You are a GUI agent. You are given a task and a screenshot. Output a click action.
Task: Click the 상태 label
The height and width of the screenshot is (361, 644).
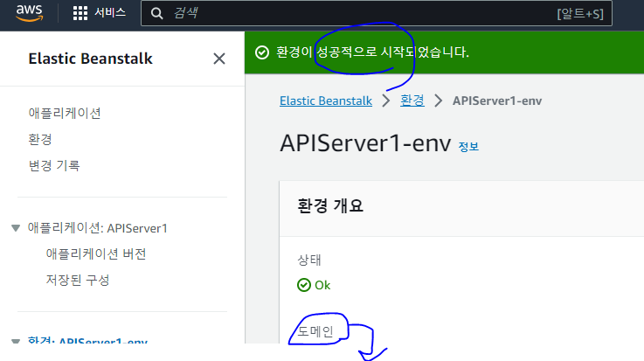pyautogui.click(x=308, y=260)
